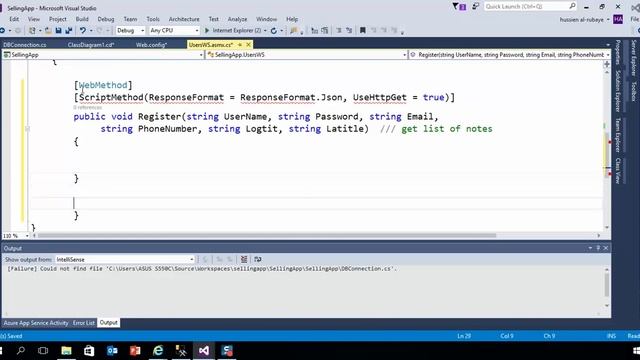Click the Clear All output icon

[x=244, y=259]
